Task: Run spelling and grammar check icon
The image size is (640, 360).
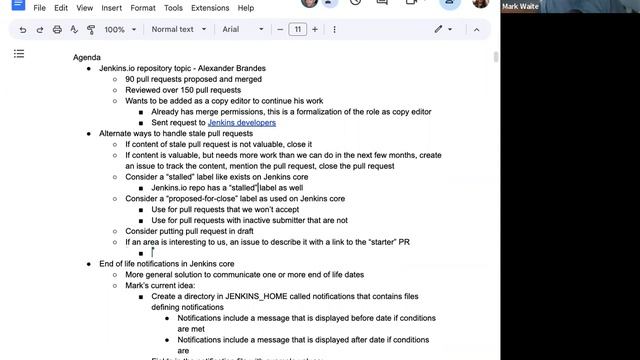Action: [74, 29]
